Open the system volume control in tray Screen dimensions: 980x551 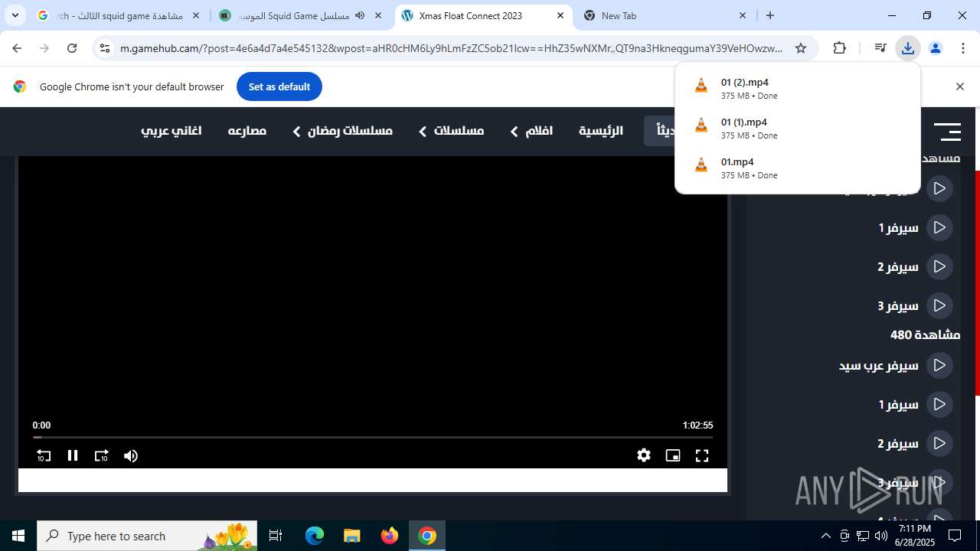pos(880,536)
